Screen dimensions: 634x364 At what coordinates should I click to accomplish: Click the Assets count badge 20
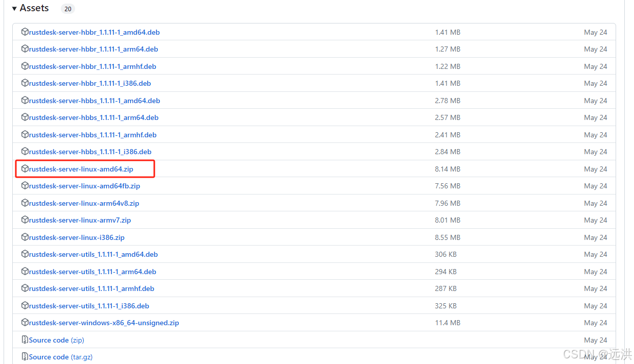coord(67,9)
